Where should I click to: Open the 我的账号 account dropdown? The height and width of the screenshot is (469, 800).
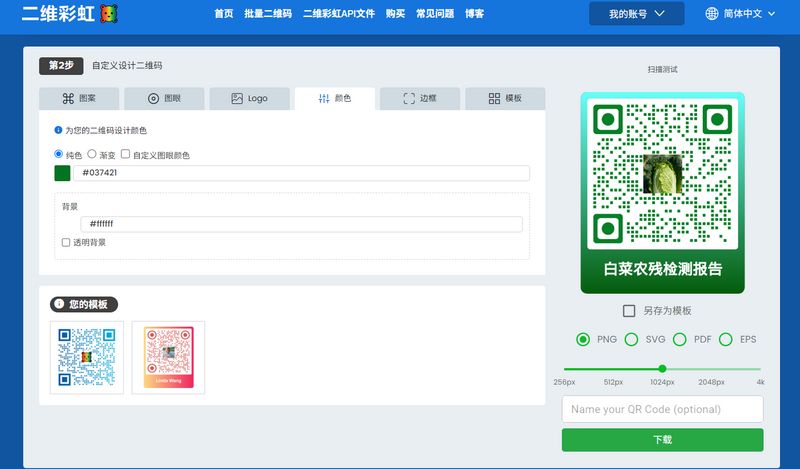tap(637, 14)
